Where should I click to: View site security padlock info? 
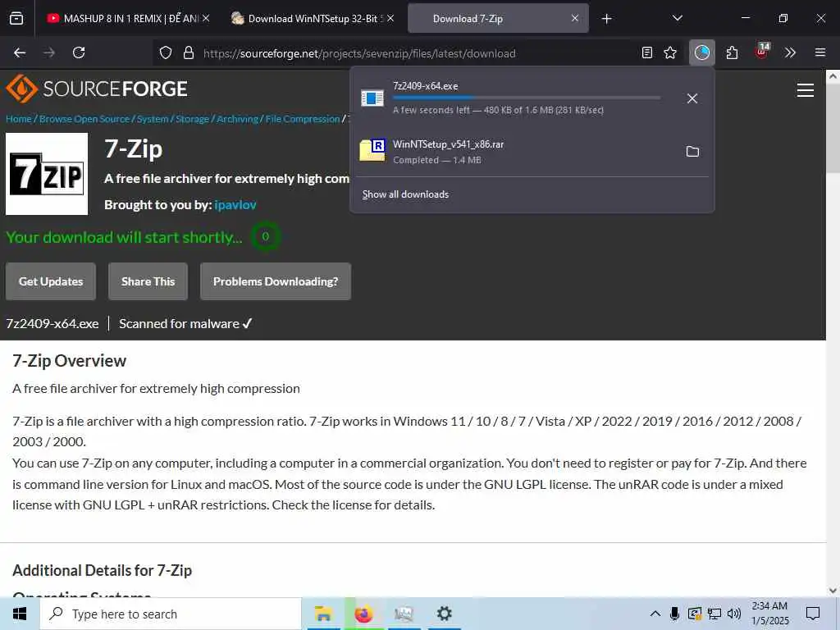(188, 52)
